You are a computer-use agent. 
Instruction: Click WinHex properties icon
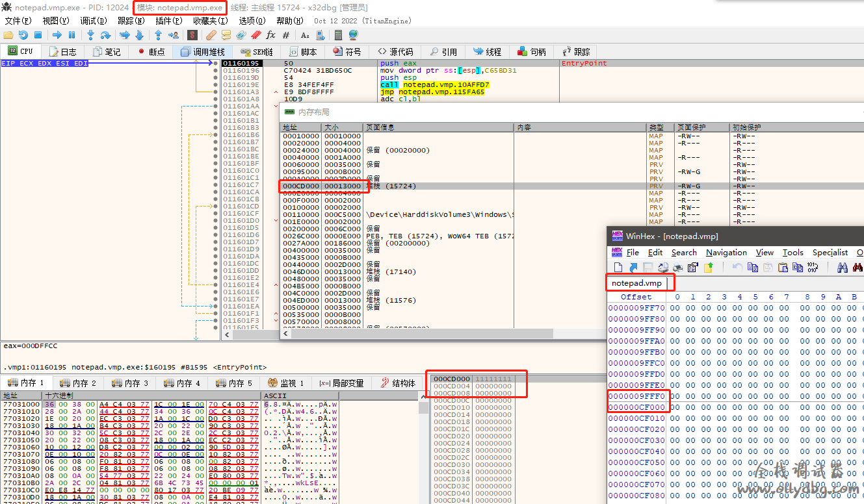click(692, 267)
